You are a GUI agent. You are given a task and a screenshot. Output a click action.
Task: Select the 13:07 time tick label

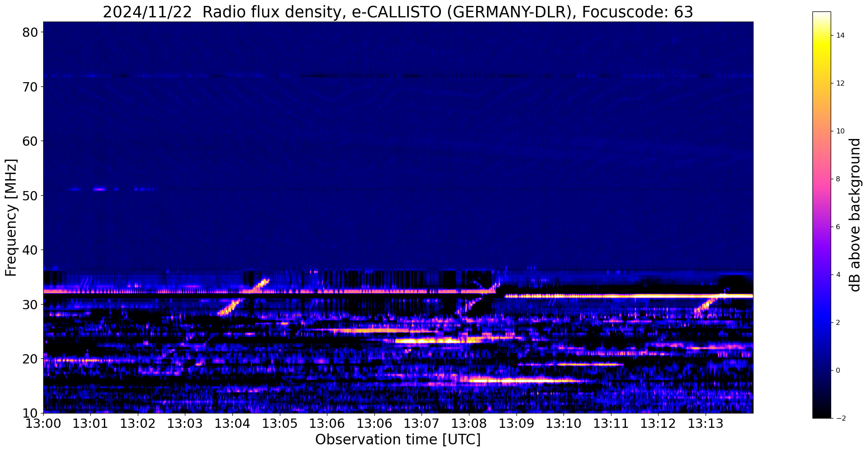pos(422,424)
